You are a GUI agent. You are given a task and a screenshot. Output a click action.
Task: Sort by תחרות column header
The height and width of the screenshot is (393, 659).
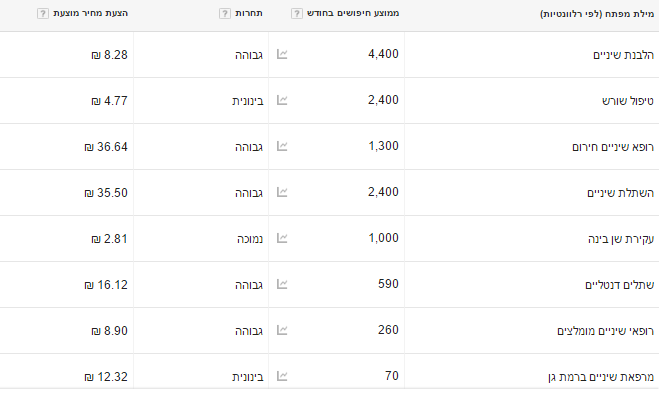[x=249, y=13]
